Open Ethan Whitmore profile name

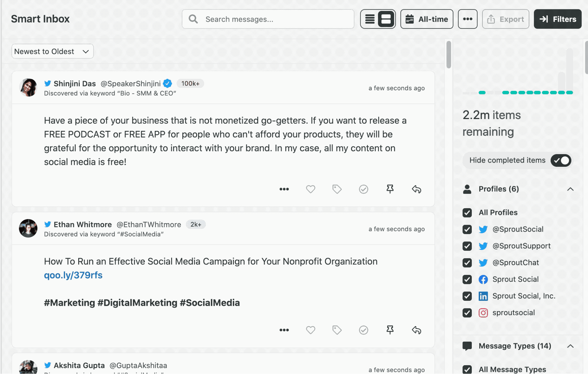[x=83, y=225]
